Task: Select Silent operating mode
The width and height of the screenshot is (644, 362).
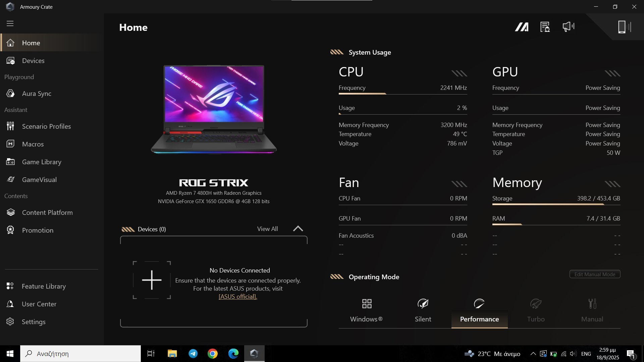Action: click(x=423, y=310)
